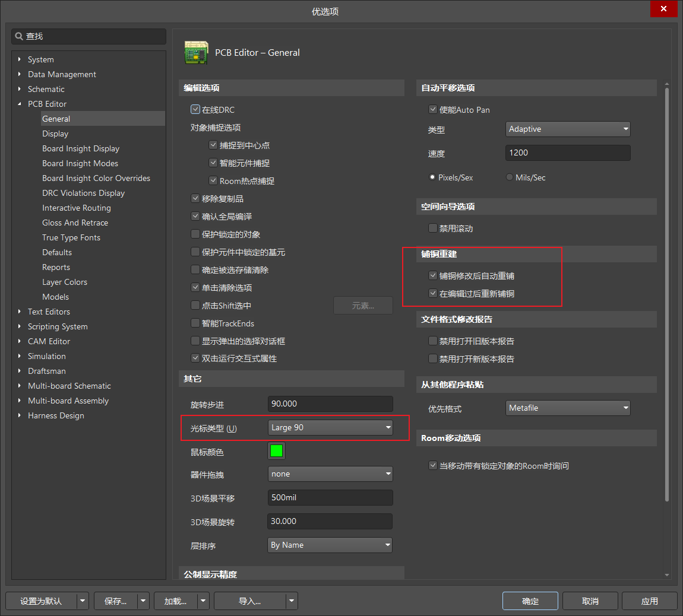Open the 加载 split-button arrow

tap(203, 601)
